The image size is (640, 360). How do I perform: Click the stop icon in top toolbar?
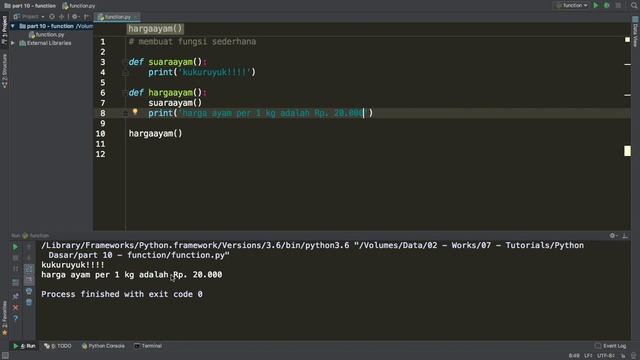(x=618, y=6)
